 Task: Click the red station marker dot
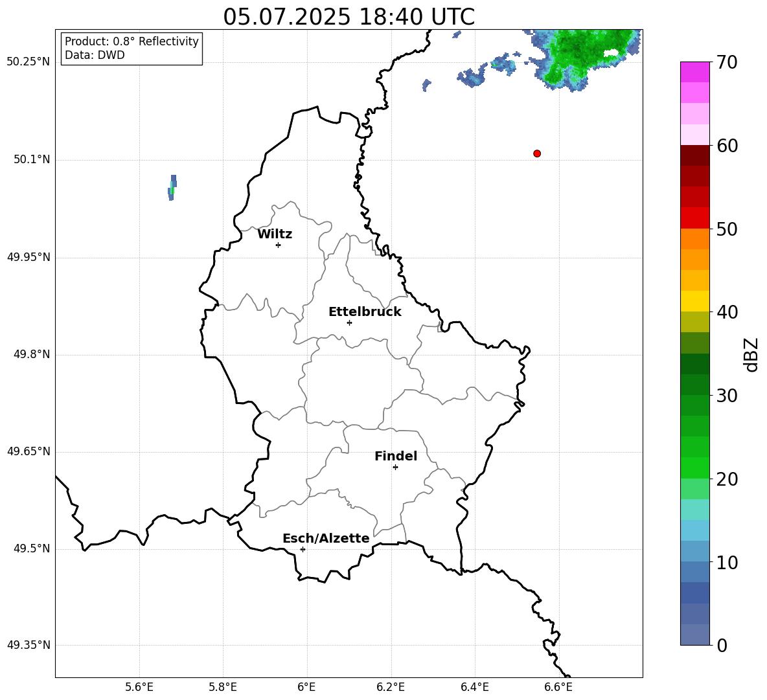537,153
